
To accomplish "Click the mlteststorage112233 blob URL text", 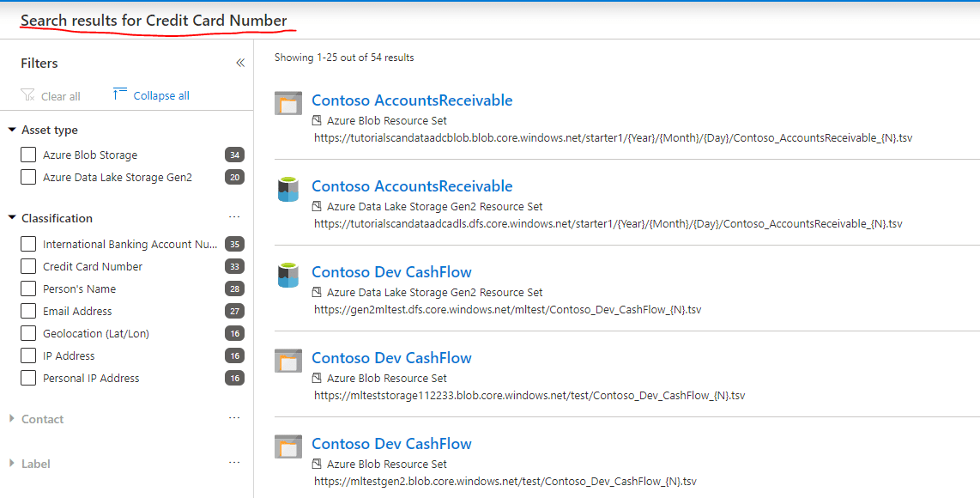I will [x=529, y=396].
